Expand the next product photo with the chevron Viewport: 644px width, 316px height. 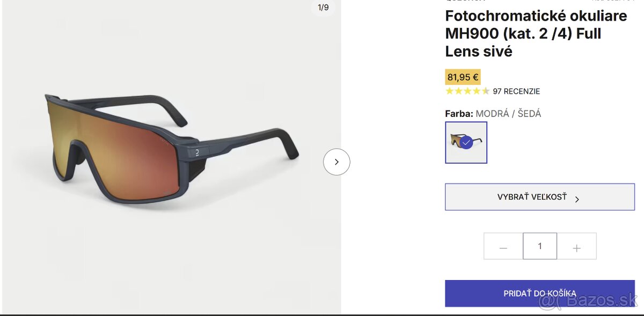(336, 161)
